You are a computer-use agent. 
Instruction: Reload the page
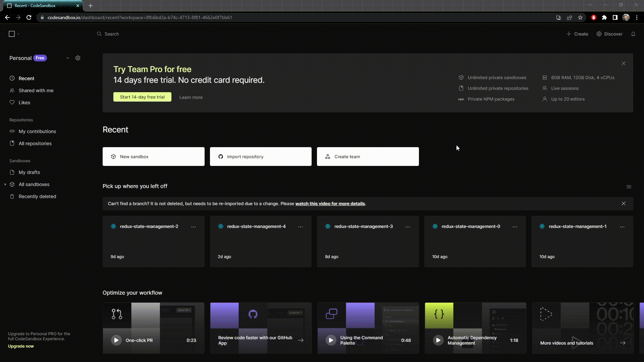pos(29,17)
